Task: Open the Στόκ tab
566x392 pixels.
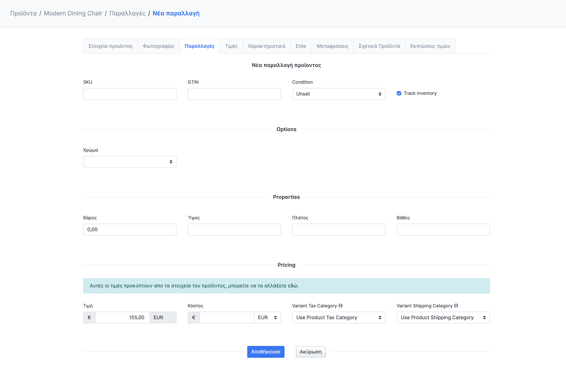Action: (x=301, y=46)
